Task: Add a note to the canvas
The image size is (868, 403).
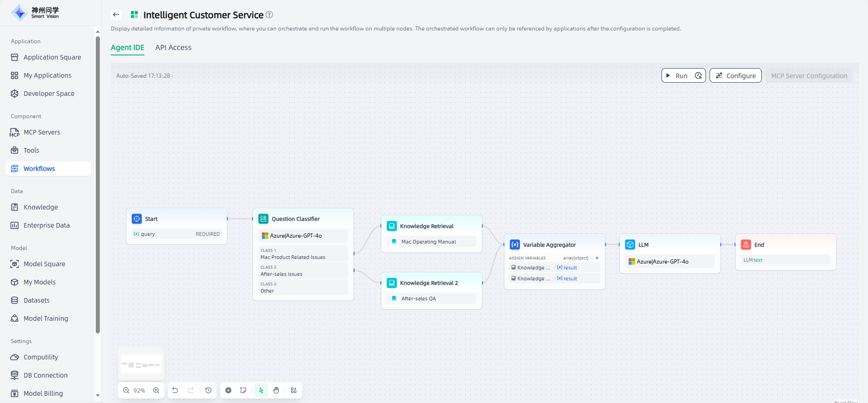Action: pos(243,390)
